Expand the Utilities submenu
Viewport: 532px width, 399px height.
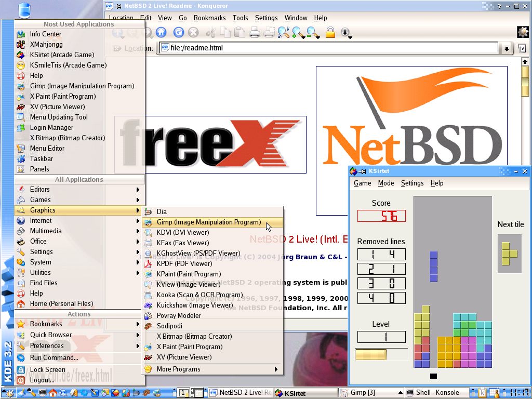(x=79, y=272)
